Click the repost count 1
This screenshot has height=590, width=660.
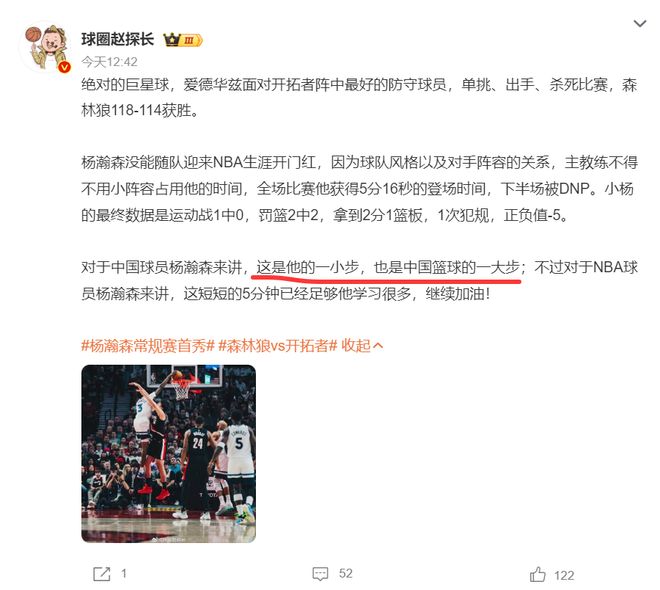click(124, 574)
